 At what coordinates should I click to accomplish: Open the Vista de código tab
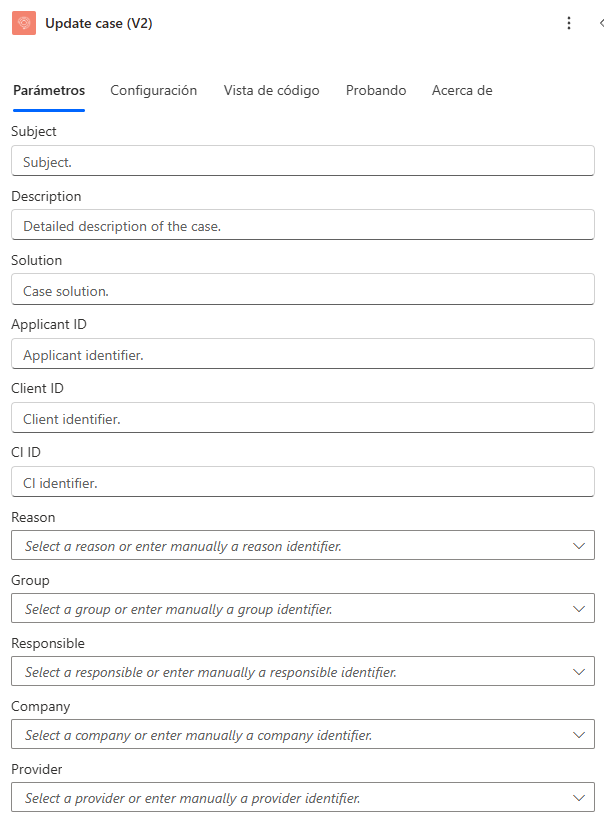click(271, 90)
